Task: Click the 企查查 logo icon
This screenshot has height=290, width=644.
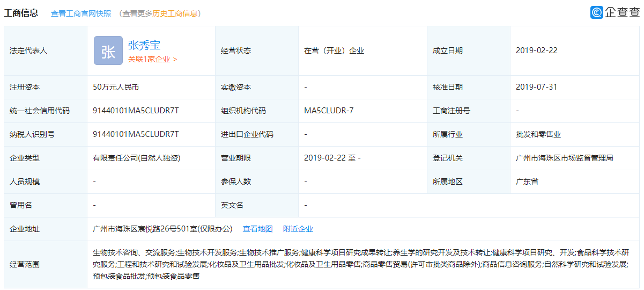Action: [x=597, y=12]
